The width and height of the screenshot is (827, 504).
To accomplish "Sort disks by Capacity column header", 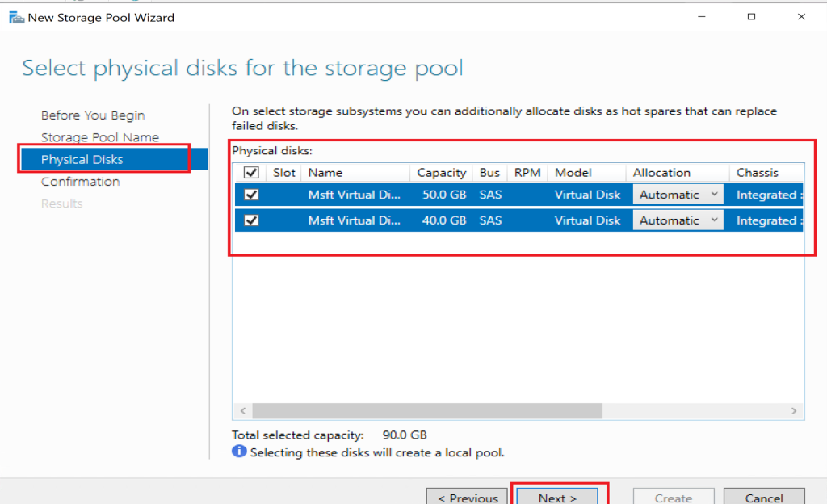I will pos(441,173).
